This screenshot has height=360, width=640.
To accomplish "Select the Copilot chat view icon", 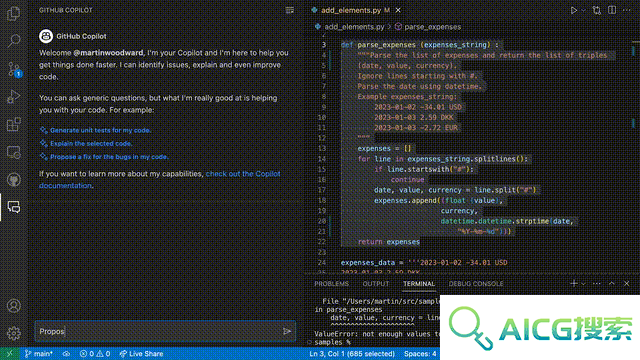I will tap(13, 207).
